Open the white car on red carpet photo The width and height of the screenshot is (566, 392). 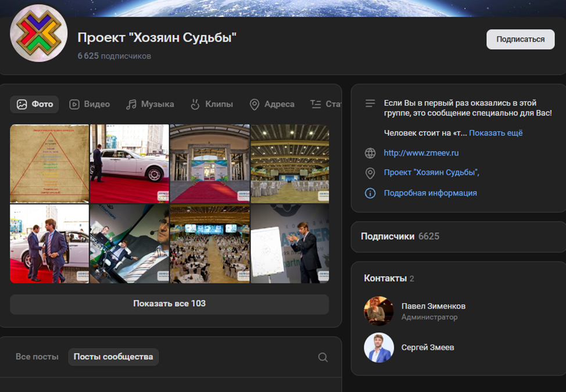point(129,164)
